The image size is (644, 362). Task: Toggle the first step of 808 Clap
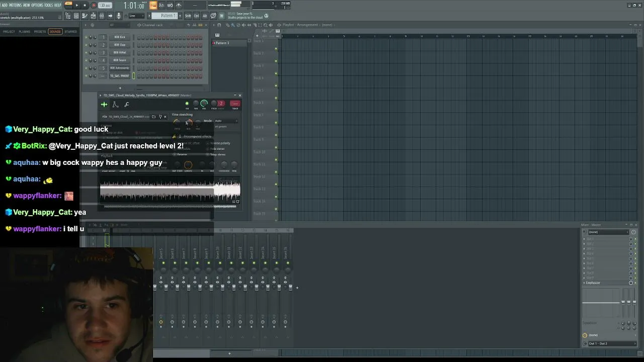point(139,45)
